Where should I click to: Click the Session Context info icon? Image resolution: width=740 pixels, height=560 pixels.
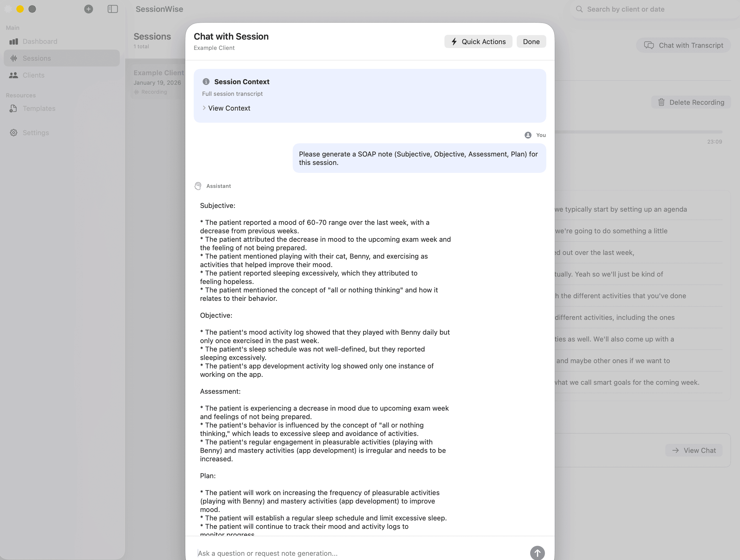point(206,82)
